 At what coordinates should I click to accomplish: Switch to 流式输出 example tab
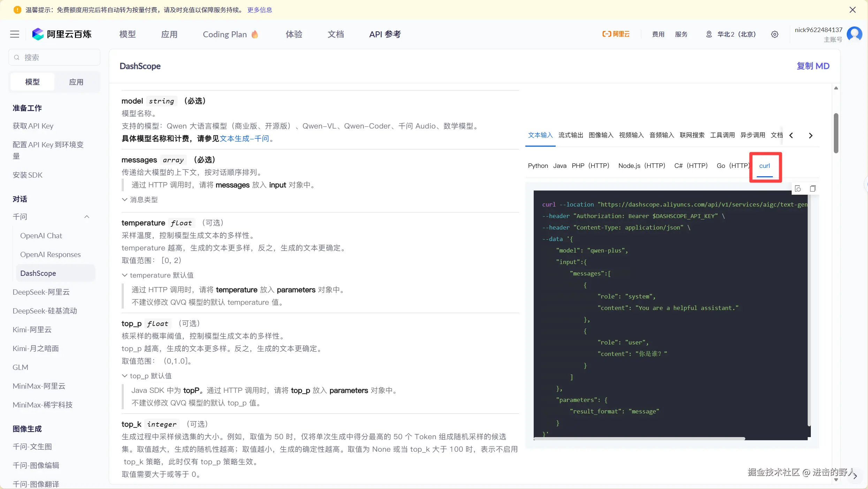coord(570,135)
